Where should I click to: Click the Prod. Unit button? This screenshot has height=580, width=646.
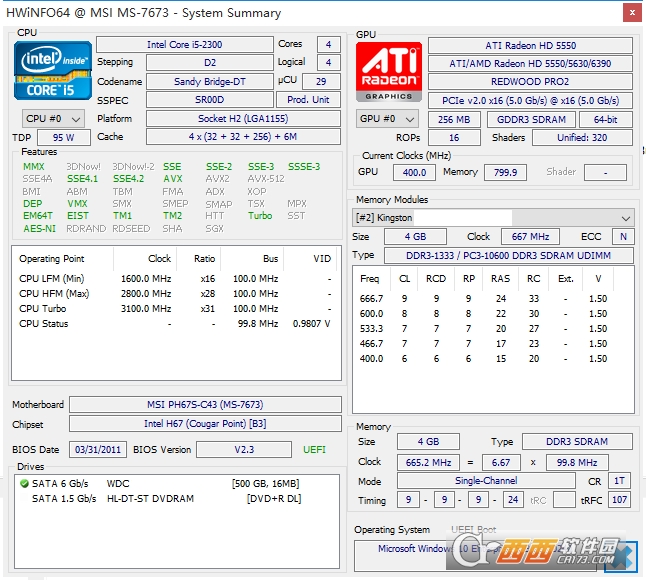308,100
